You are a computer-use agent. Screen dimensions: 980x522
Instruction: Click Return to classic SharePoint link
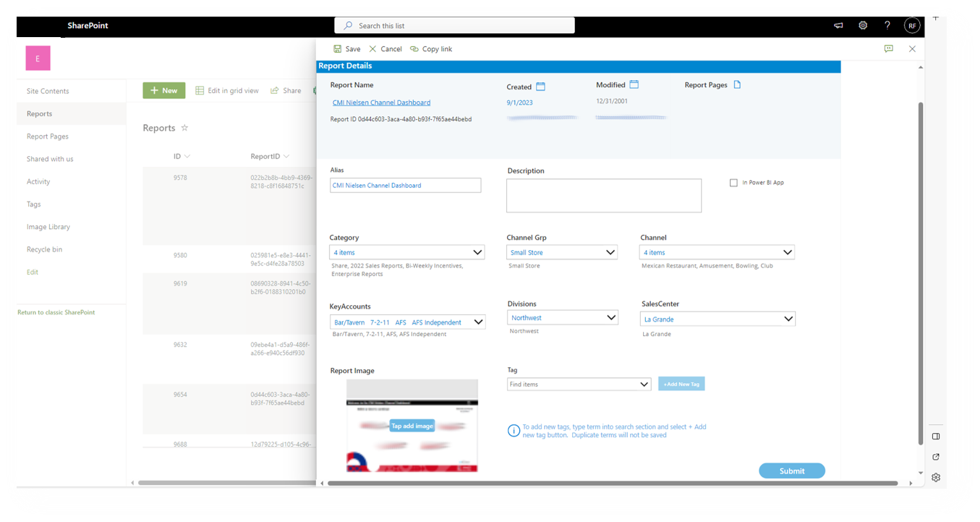point(56,312)
